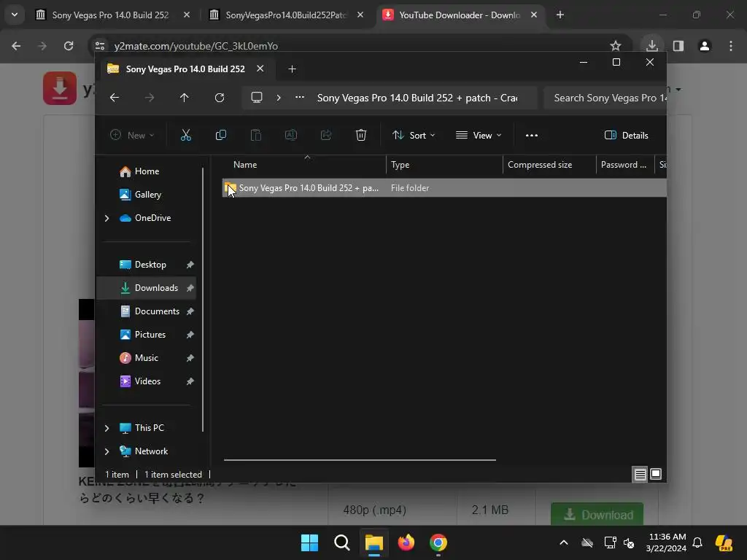Select Home in navigation pane
The width and height of the screenshot is (747, 560).
coord(146,171)
